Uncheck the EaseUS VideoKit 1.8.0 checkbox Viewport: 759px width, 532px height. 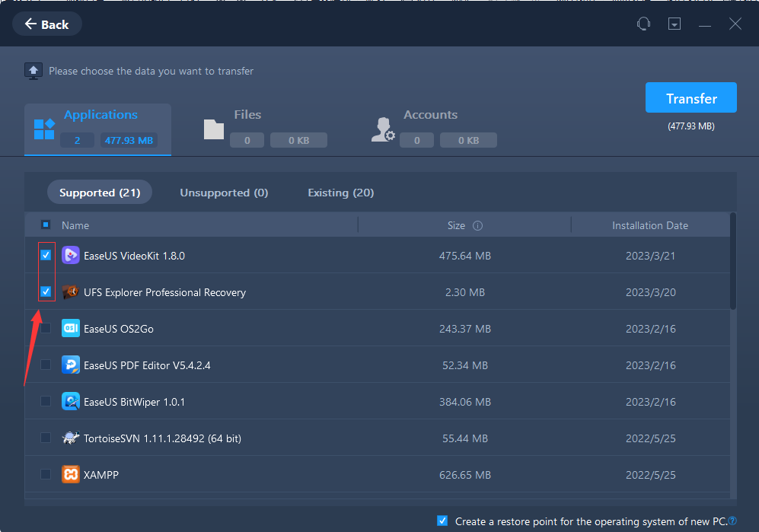point(46,256)
